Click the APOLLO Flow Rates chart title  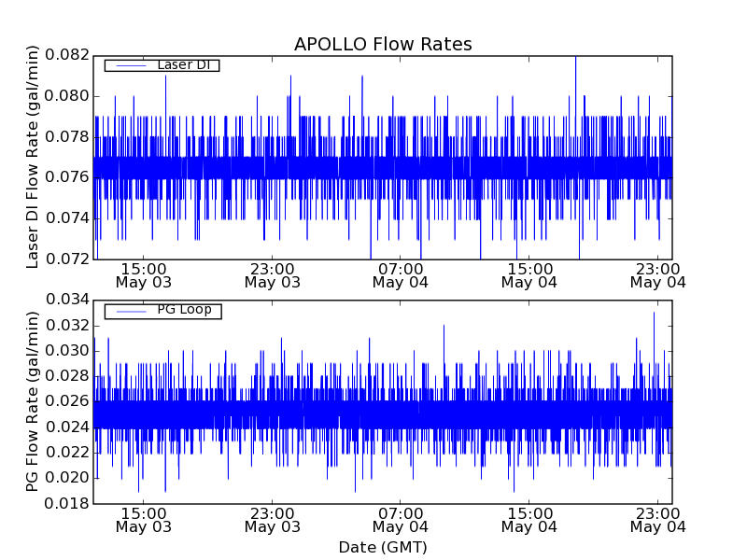click(x=383, y=45)
